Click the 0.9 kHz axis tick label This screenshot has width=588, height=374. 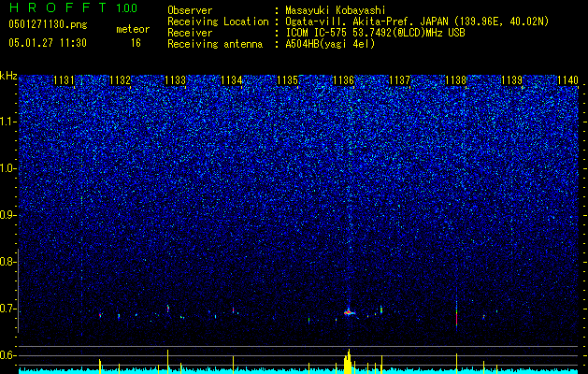click(x=8, y=215)
